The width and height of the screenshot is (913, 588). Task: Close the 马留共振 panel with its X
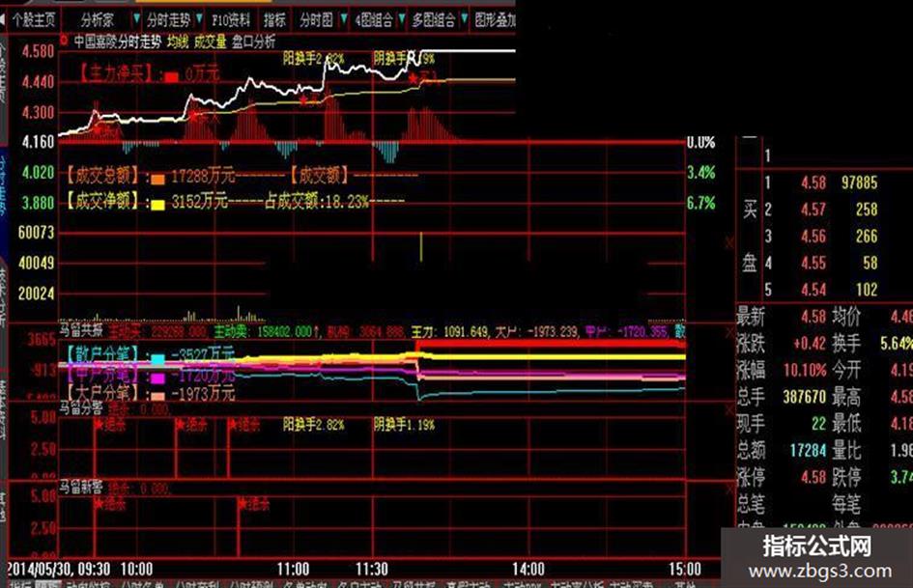[x=729, y=332]
